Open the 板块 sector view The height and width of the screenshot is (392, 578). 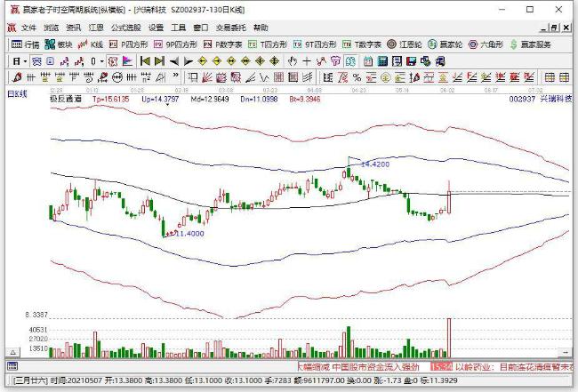click(59, 44)
